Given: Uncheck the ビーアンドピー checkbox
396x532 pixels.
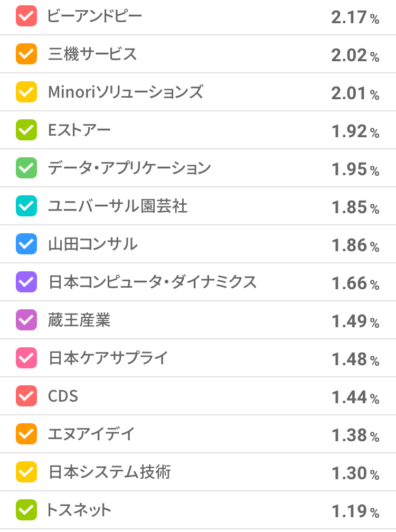Looking at the screenshot, I should (x=26, y=16).
